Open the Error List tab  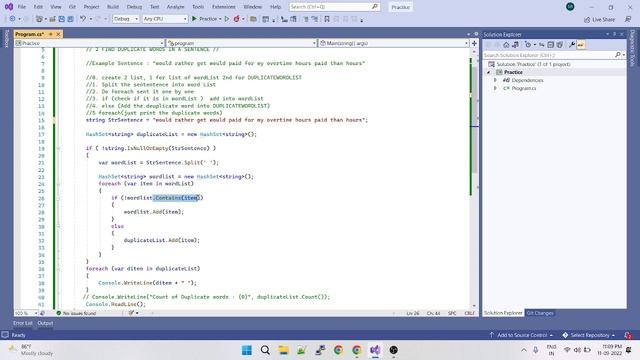[22, 323]
